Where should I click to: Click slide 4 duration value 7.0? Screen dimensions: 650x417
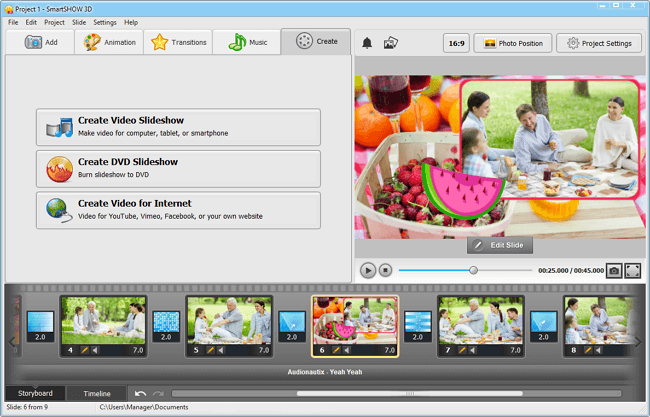pos(138,350)
